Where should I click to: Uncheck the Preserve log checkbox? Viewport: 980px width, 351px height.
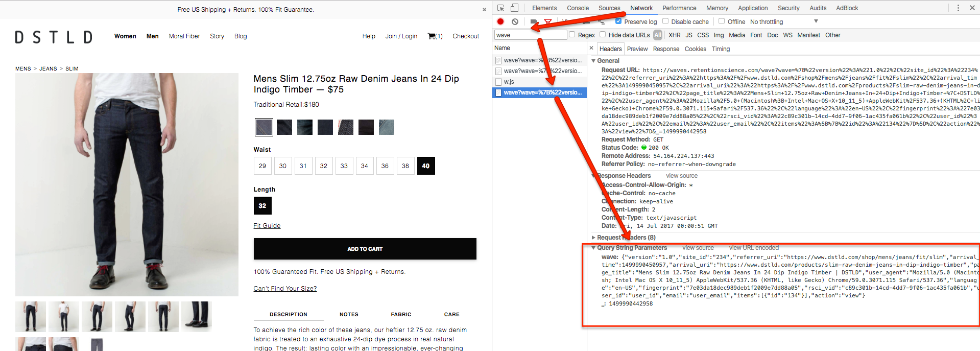click(x=618, y=21)
